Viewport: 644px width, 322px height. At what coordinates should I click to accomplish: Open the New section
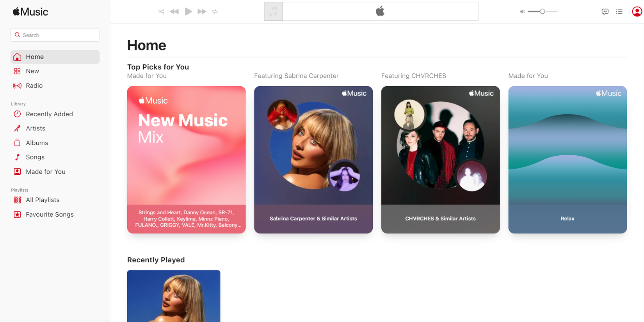55,71
